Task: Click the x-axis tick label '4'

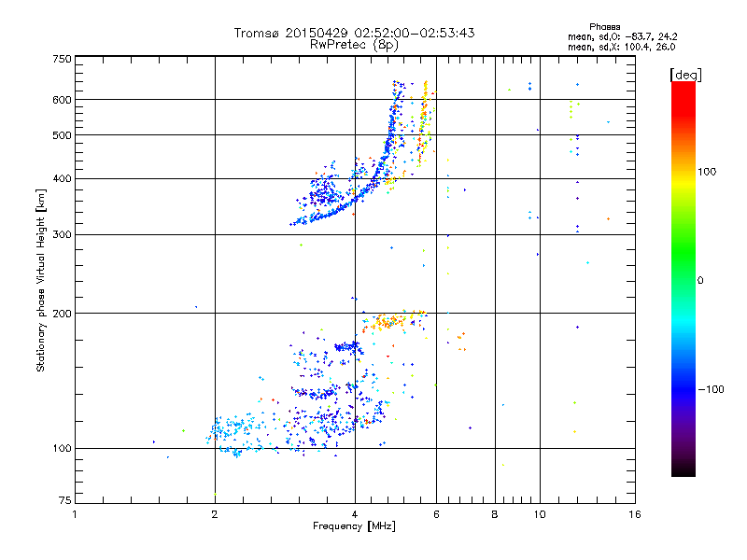Action: [x=355, y=514]
